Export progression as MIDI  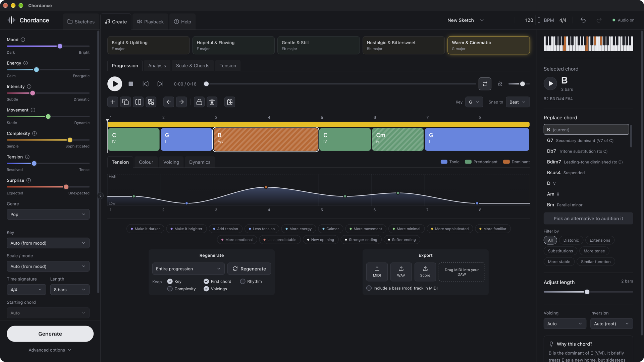[377, 272]
